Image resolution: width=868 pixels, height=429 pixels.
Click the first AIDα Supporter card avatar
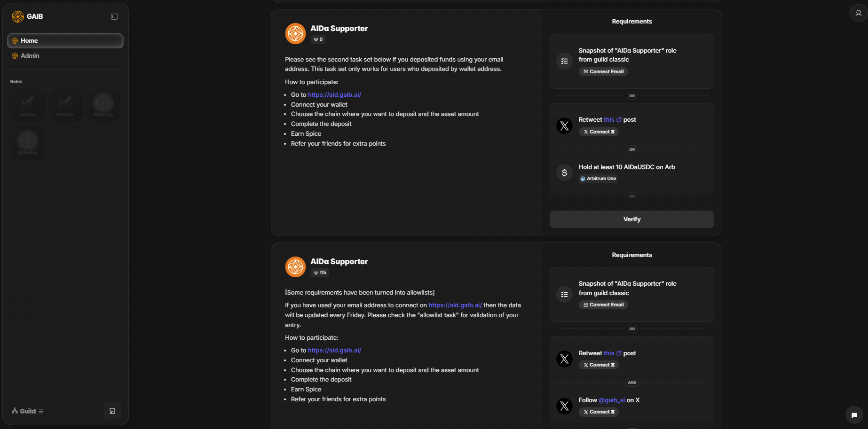click(x=295, y=33)
